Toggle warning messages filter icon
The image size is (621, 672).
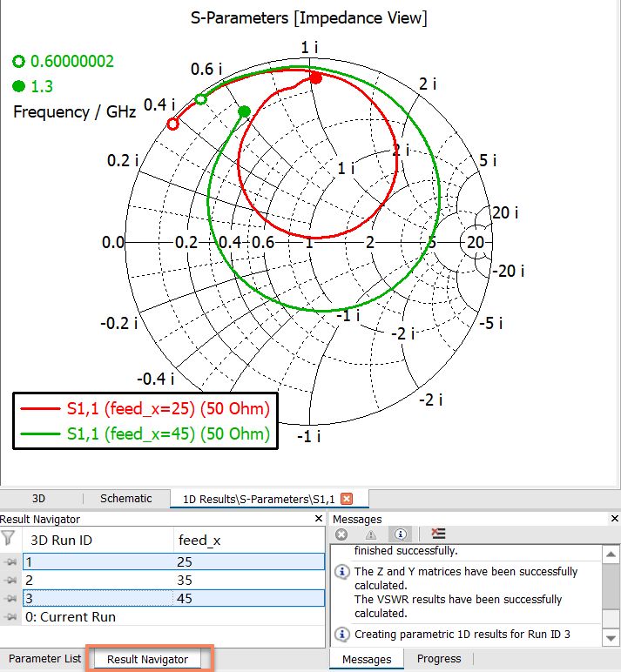pos(371,534)
